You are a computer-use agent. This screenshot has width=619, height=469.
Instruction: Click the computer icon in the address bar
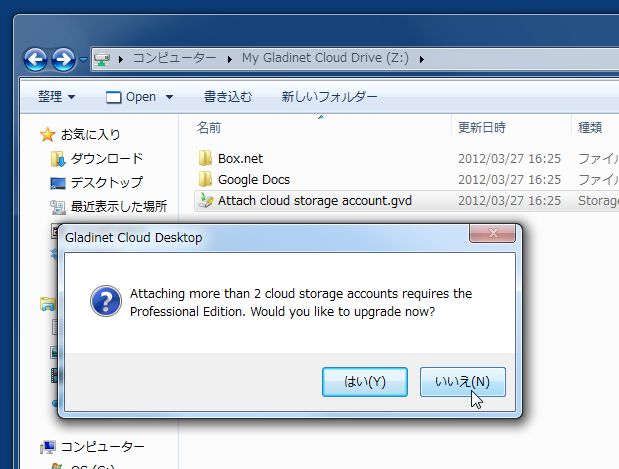point(102,59)
